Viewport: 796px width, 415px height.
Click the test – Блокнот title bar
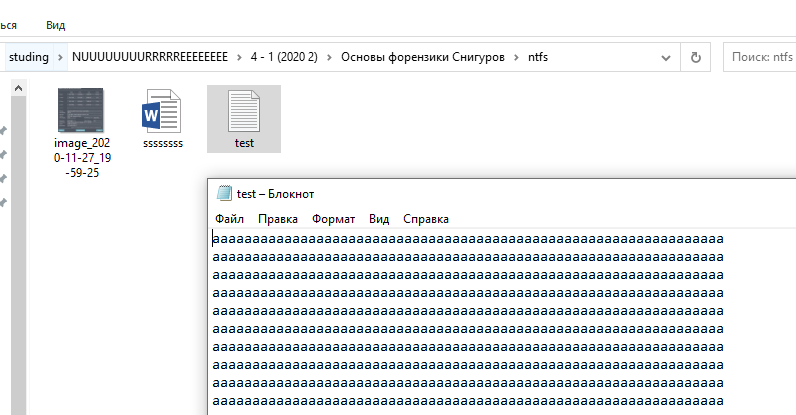coord(502,194)
